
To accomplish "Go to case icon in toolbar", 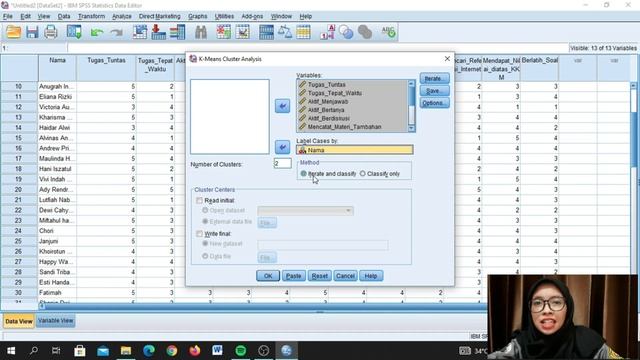I will pos(140,32).
